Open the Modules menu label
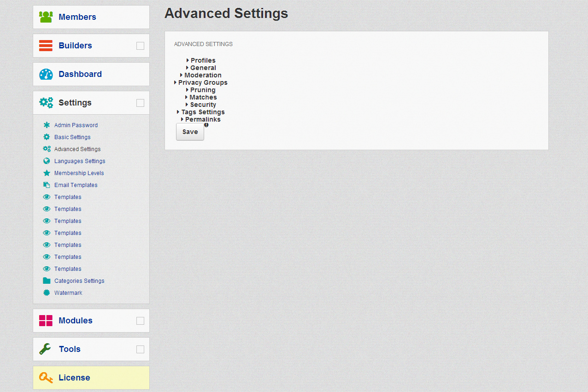This screenshot has height=392, width=588. 76,321
